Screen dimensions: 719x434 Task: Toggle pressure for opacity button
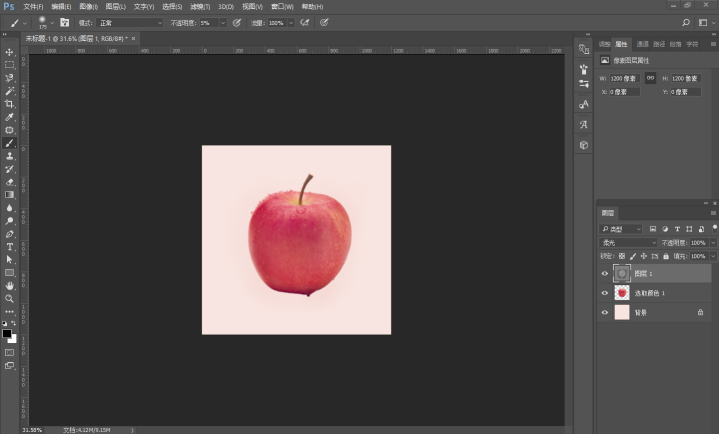[x=237, y=22]
